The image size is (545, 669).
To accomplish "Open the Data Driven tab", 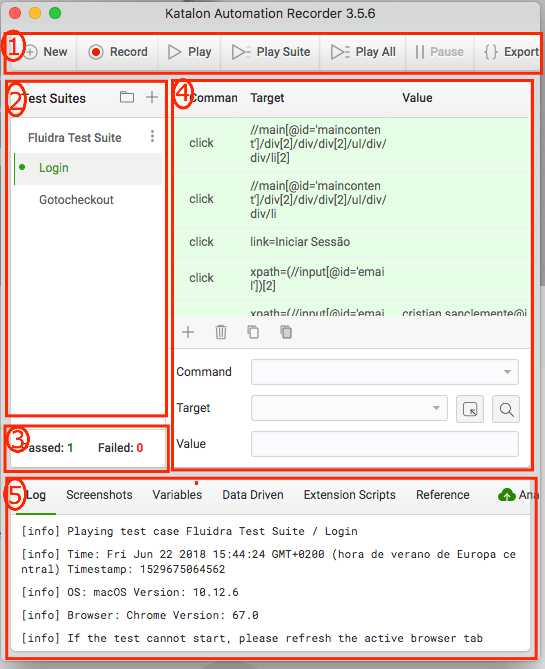I will (253, 495).
